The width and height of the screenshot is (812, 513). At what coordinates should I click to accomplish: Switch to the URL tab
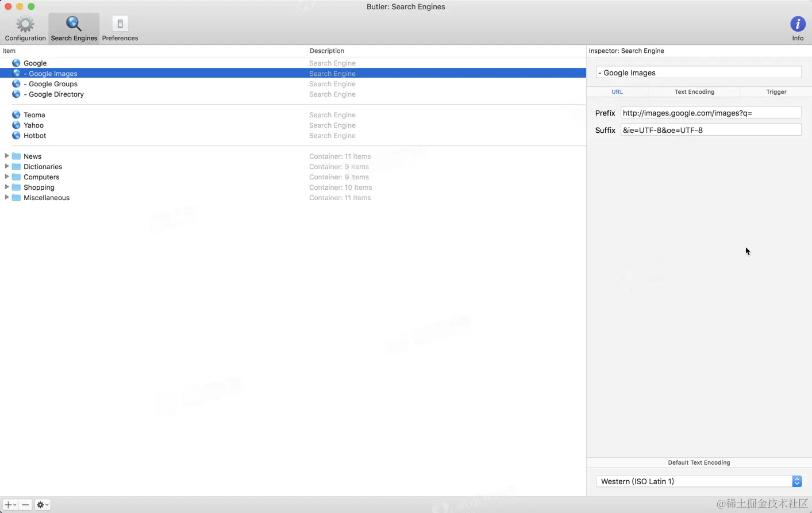617,92
